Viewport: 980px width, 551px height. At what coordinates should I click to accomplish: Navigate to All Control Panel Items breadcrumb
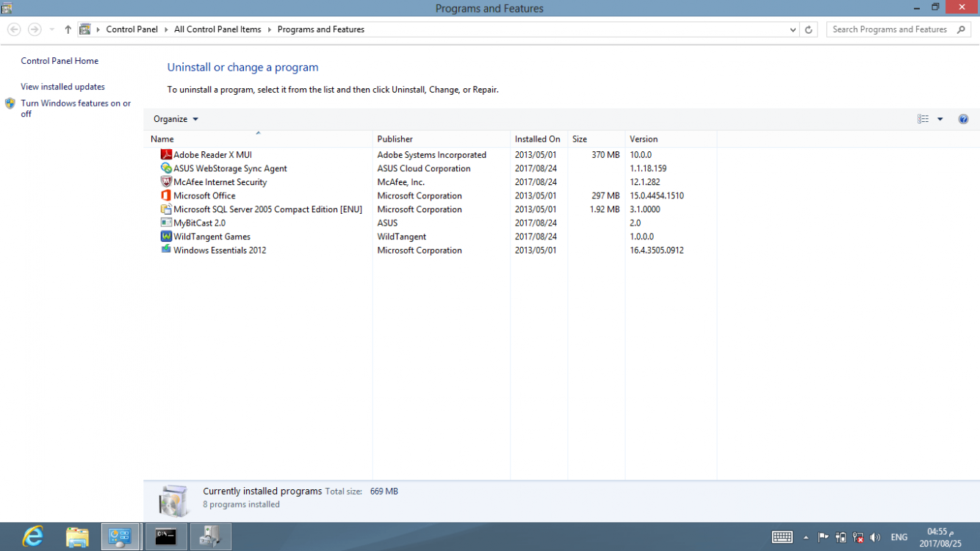pos(217,29)
